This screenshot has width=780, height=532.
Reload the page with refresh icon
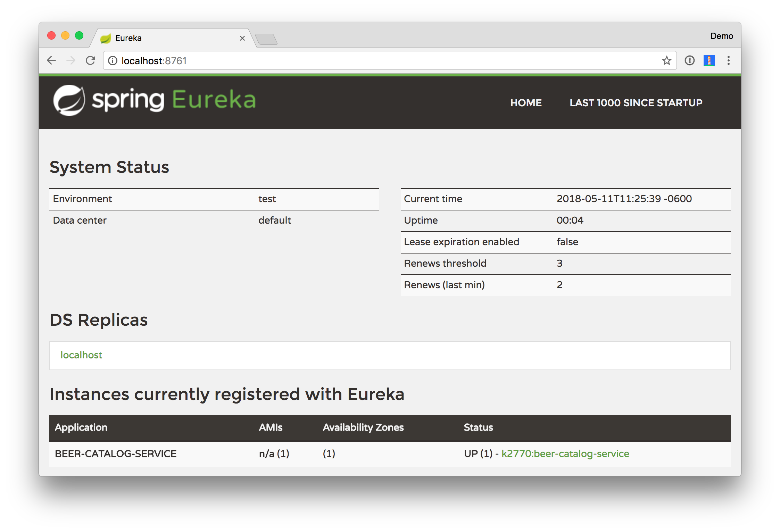point(90,60)
